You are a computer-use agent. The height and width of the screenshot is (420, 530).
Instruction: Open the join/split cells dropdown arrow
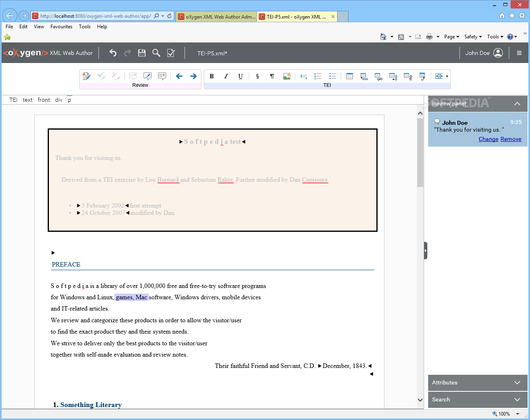(447, 76)
